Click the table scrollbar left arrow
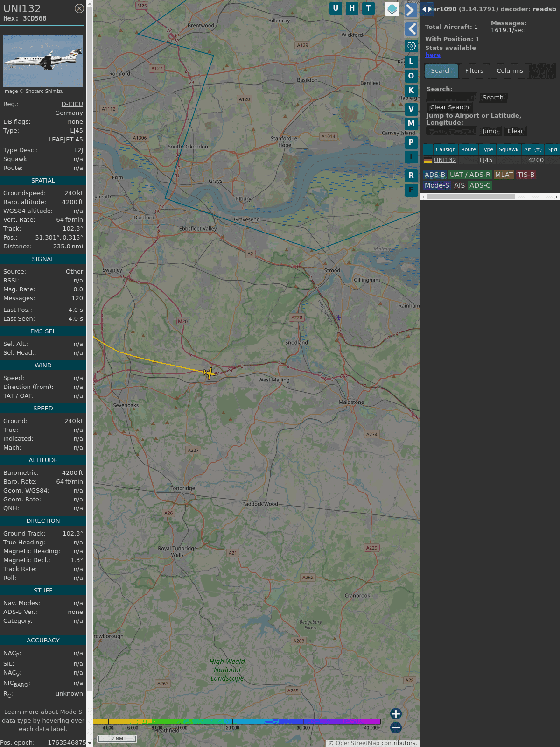 pos(423,197)
